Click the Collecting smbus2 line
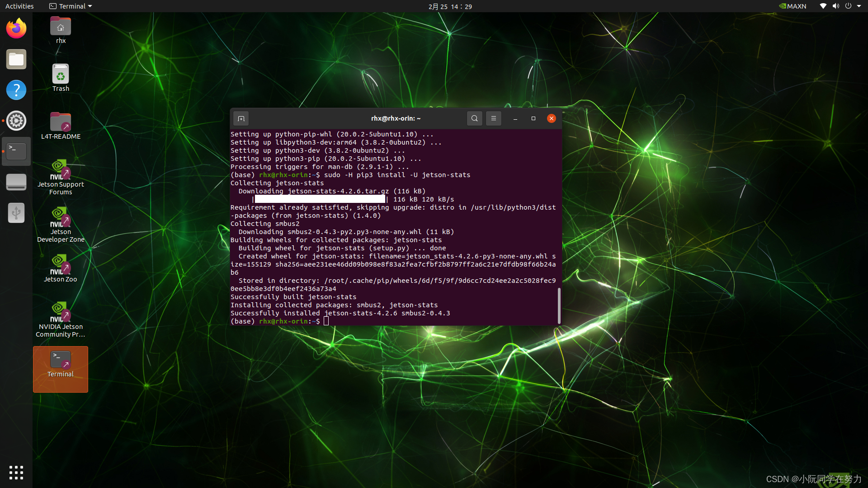 [265, 224]
